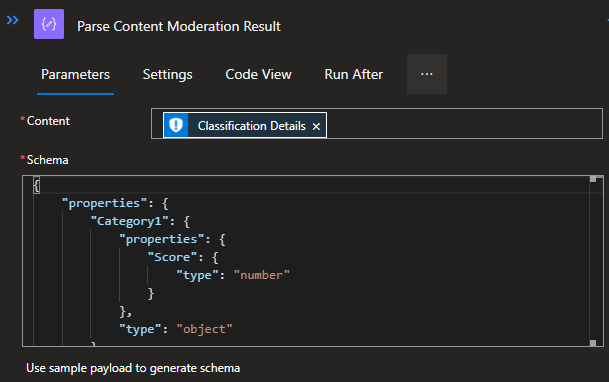Click the Content field label
The height and width of the screenshot is (382, 609).
click(x=48, y=121)
